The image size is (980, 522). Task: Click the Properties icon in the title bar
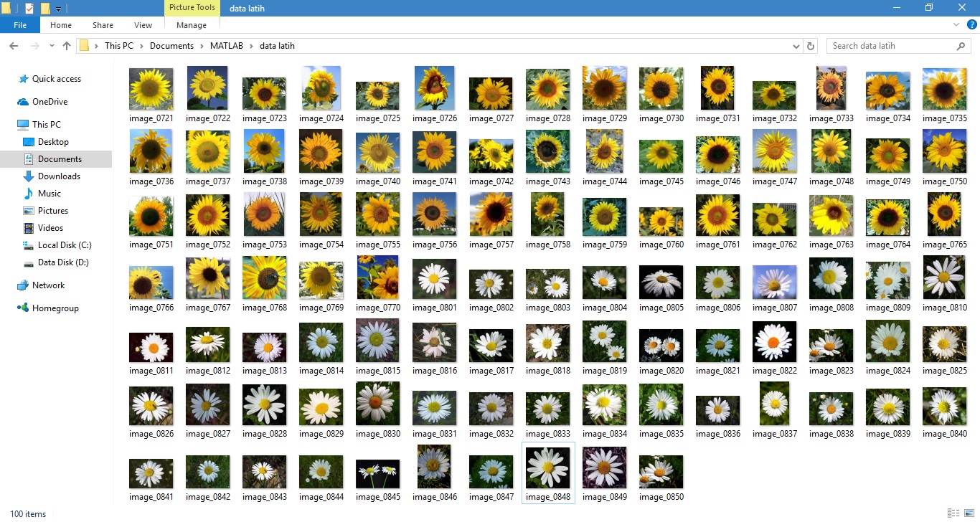[29, 9]
